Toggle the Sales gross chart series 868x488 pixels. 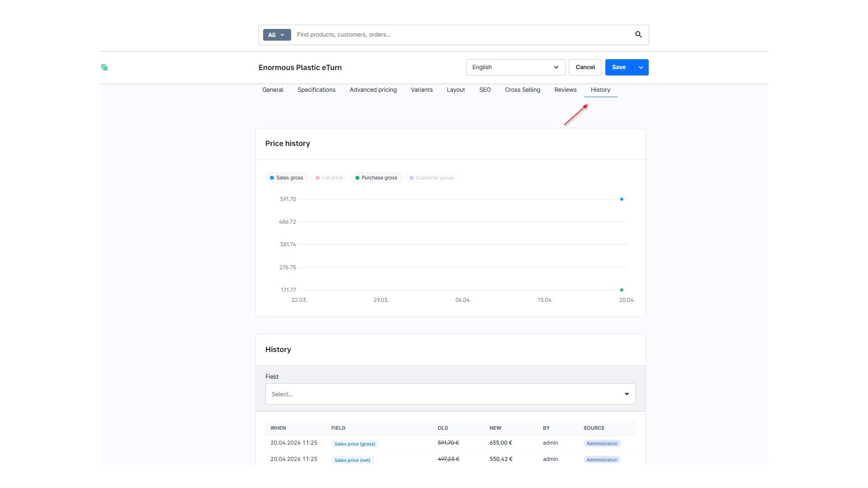pos(287,178)
